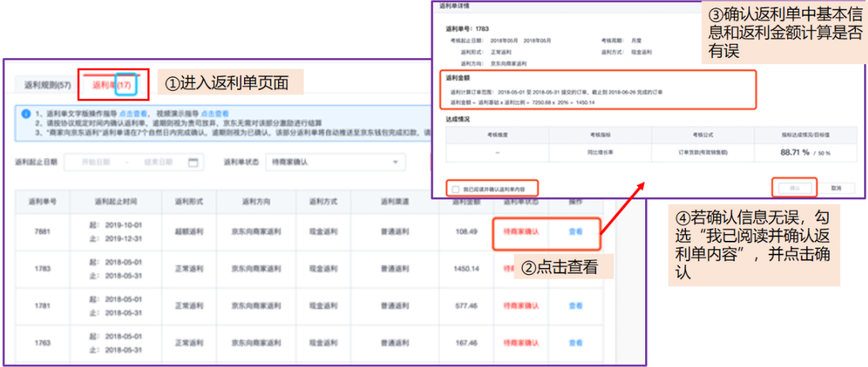Screen dimensions: 868x367
Task: Click 正常返利 in row 1781
Action: [x=188, y=306]
